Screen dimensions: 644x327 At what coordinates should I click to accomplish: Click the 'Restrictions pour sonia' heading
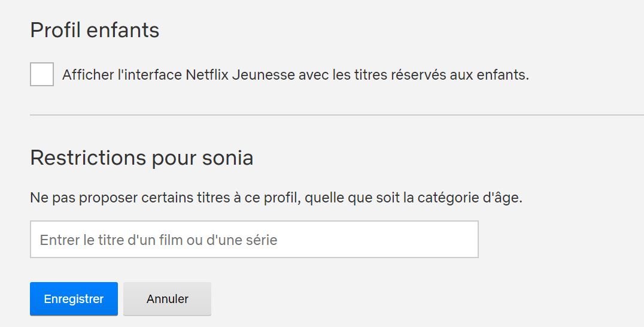click(141, 158)
